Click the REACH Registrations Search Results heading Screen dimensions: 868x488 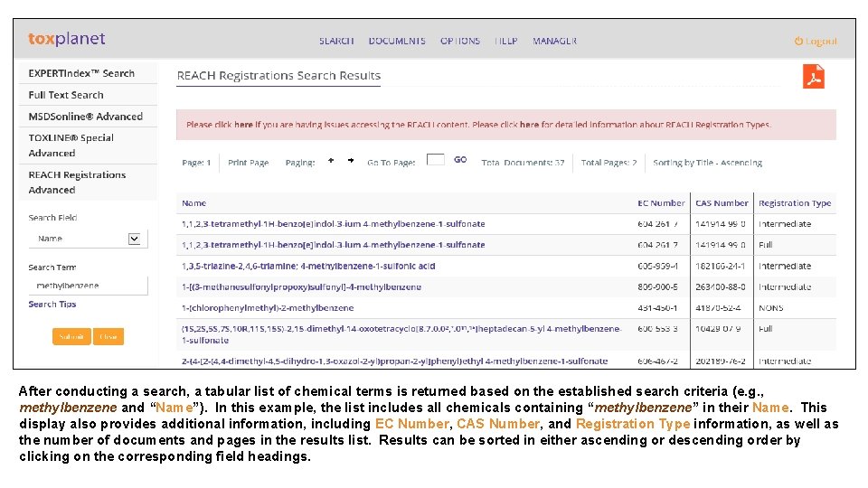[278, 75]
